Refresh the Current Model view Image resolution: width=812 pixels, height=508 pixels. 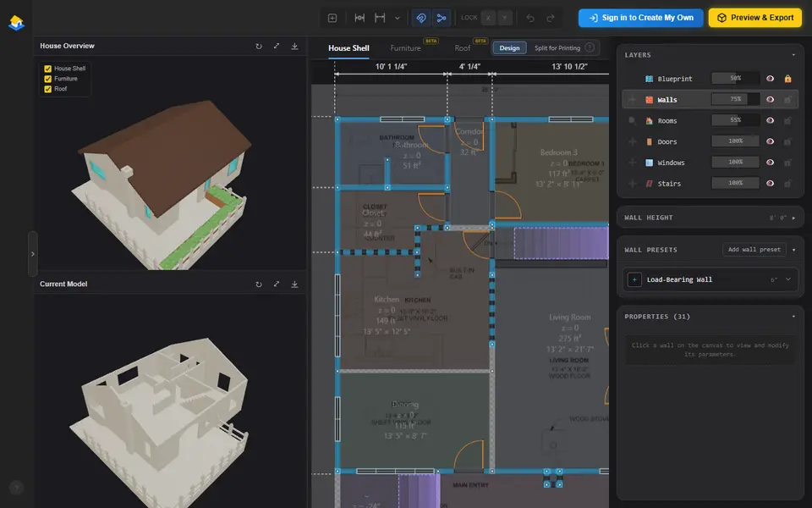[x=259, y=284]
